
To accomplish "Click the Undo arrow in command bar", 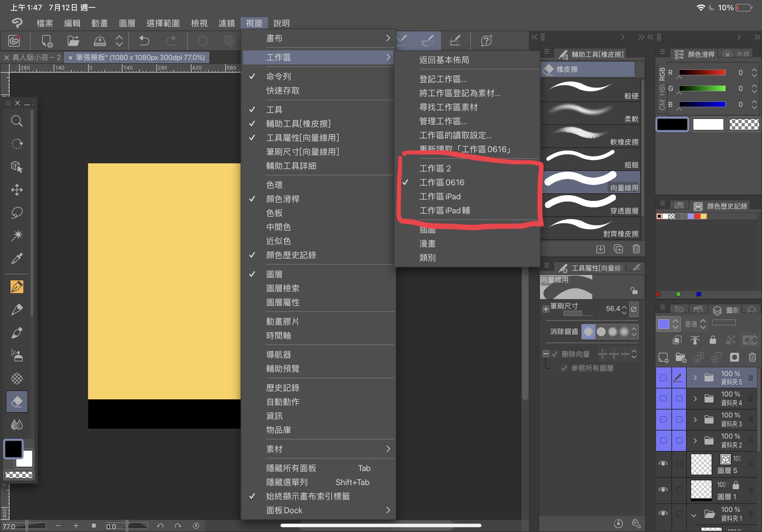I will point(144,41).
